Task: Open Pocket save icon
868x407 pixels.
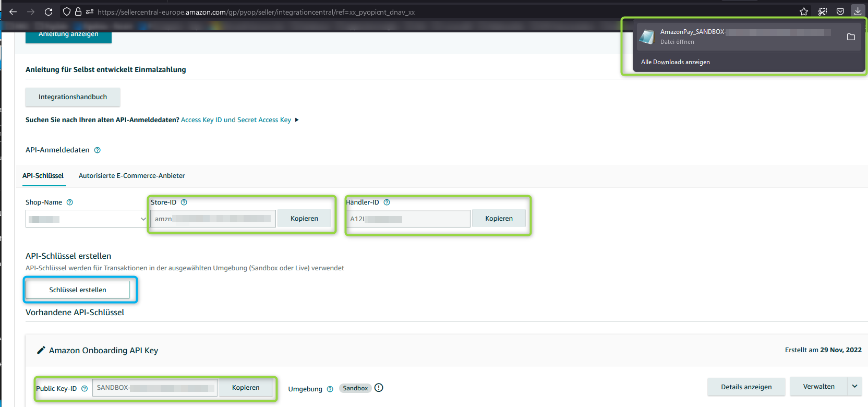Action: pyautogui.click(x=840, y=11)
